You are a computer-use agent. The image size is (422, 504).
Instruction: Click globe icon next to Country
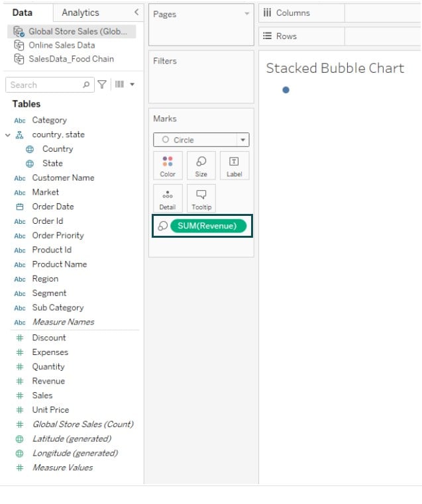pyautogui.click(x=30, y=149)
